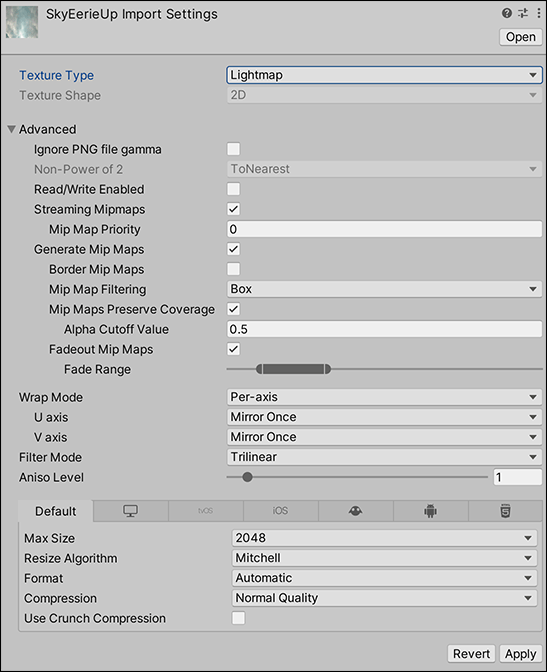Open the Wrap Mode Per-axis dropdown
This screenshot has height=672, width=547.
tap(384, 397)
